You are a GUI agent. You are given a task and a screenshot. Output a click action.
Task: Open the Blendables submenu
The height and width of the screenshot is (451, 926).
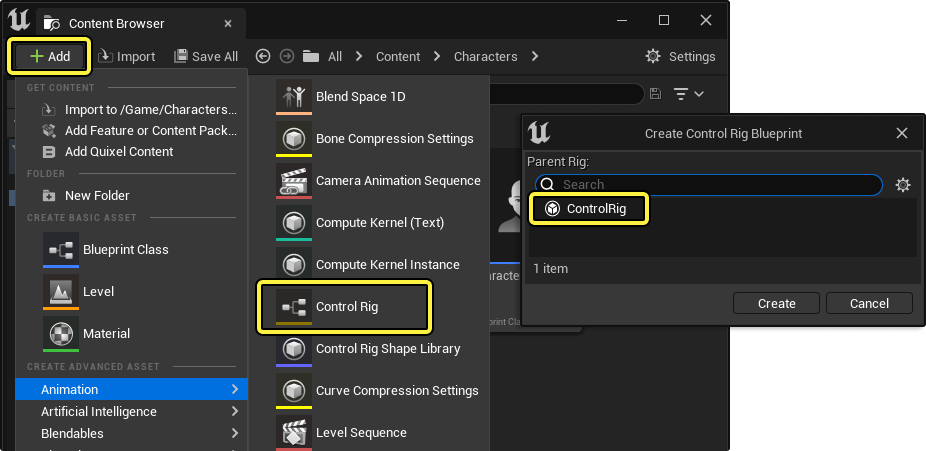click(131, 433)
